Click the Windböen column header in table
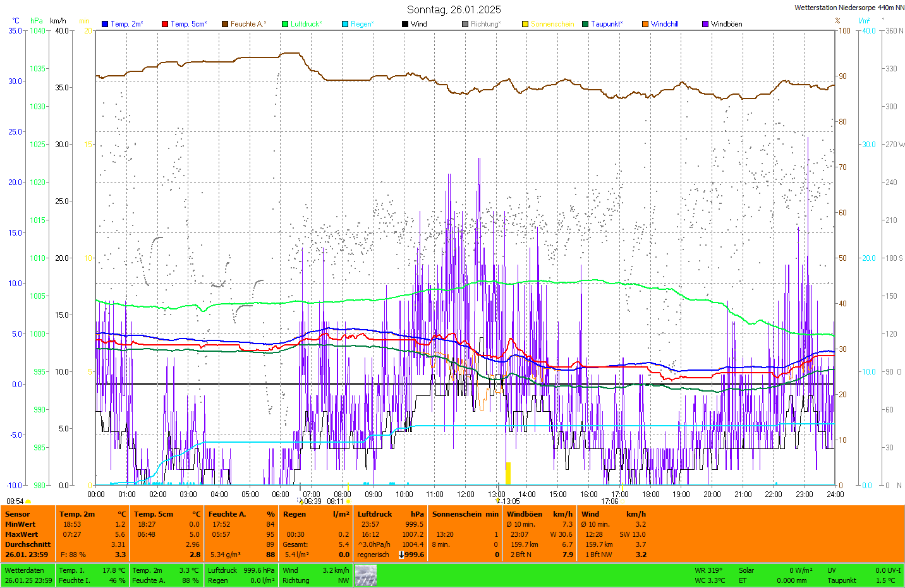 pyautogui.click(x=524, y=514)
